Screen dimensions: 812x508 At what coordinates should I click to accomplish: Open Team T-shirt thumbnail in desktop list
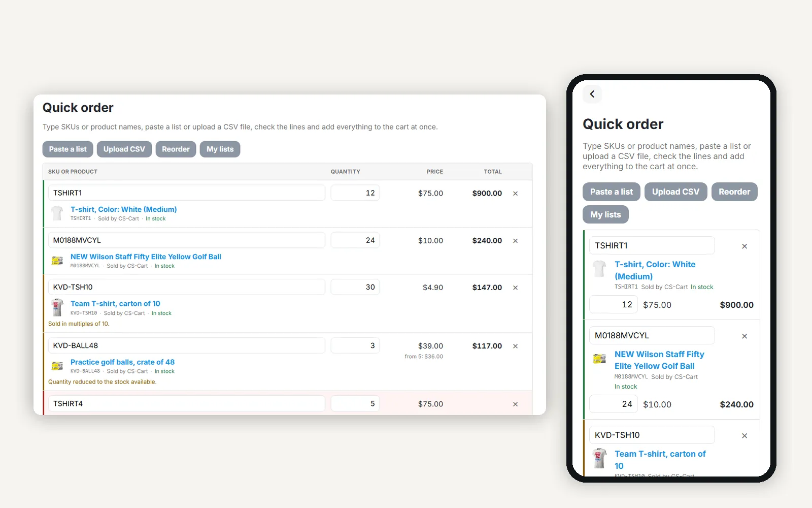point(57,307)
